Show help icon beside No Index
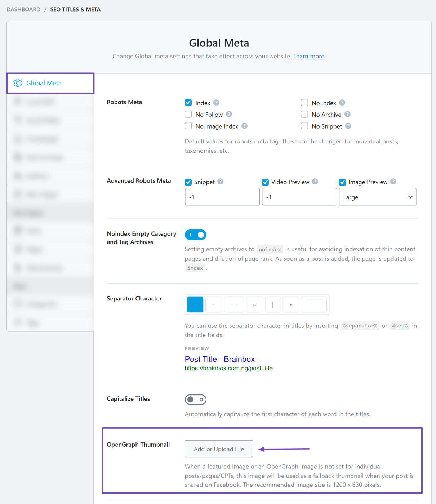Image resolution: width=436 pixels, height=504 pixels. [x=342, y=103]
